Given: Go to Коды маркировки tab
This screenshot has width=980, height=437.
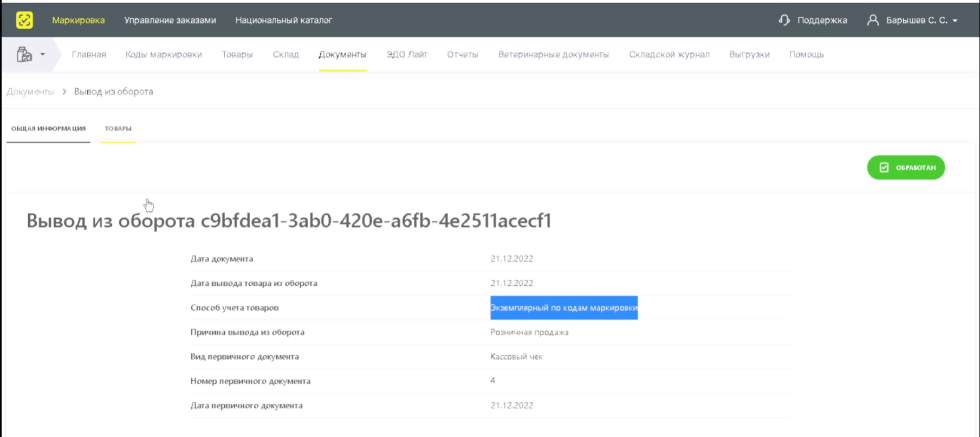Looking at the screenshot, I should pos(164,54).
